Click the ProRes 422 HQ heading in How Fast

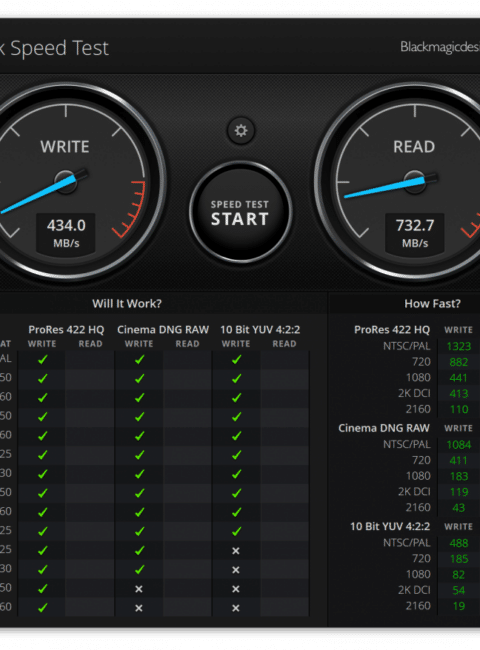tap(392, 330)
